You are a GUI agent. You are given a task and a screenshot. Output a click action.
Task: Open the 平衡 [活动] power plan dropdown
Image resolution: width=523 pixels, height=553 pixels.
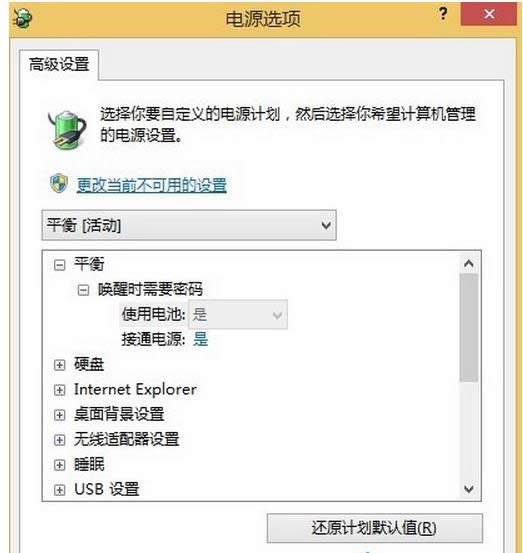pyautogui.click(x=189, y=225)
